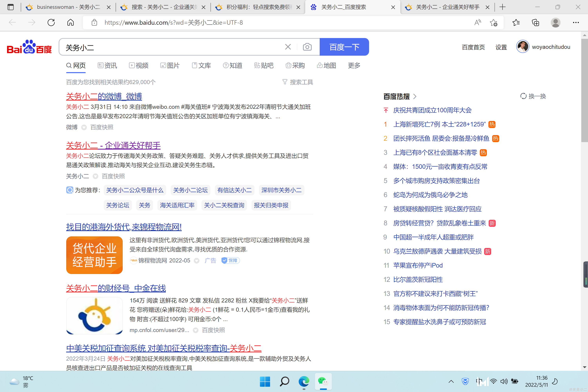Open the browser home page icon
This screenshot has height=392, width=588.
[71, 23]
